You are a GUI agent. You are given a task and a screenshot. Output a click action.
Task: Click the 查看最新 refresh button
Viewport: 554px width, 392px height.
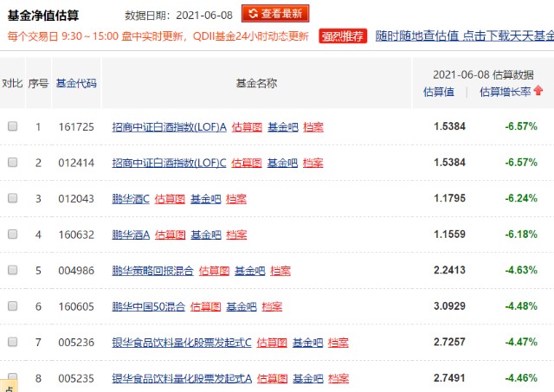coord(275,14)
